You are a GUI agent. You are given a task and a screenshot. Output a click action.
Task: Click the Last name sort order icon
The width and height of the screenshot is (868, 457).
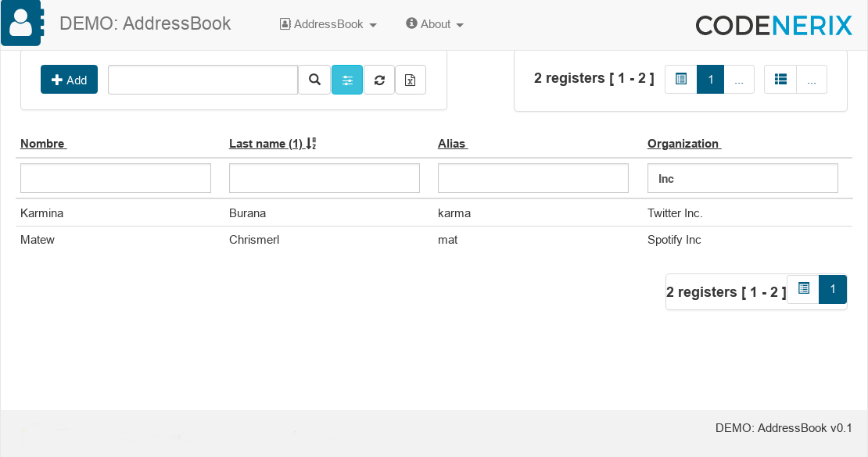tap(311, 143)
